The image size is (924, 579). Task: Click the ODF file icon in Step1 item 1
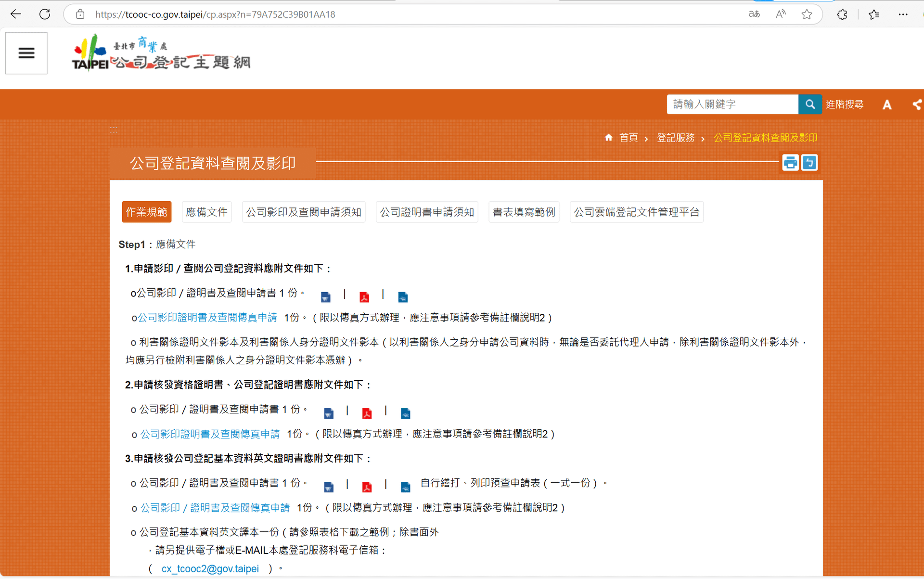point(403,296)
